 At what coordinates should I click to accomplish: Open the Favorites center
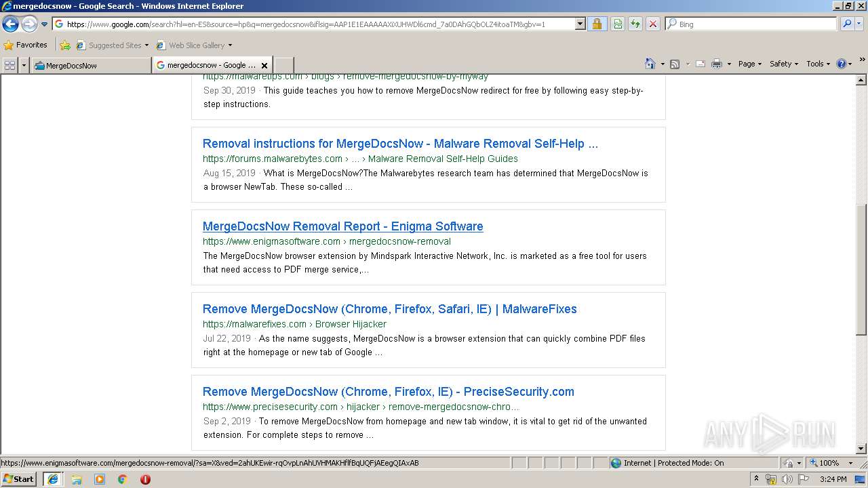pos(25,45)
